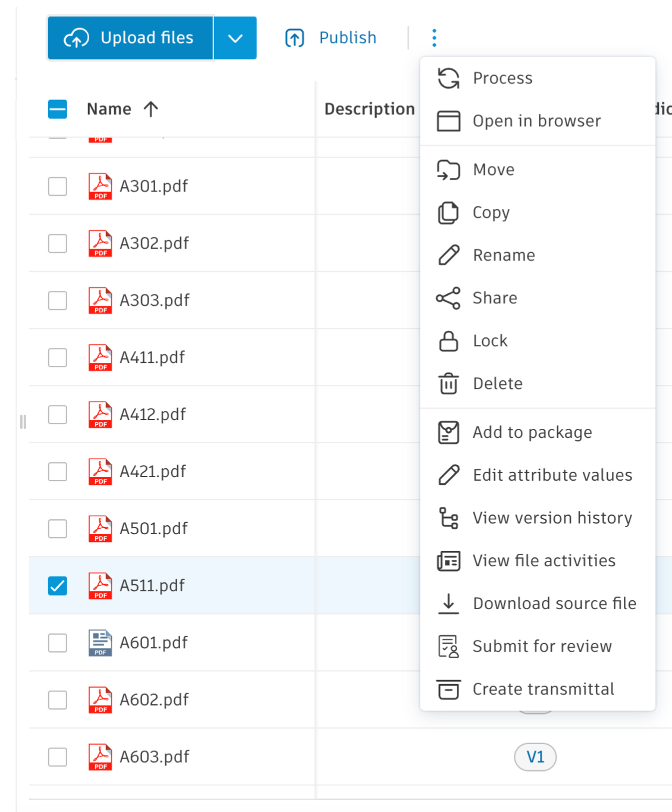Viewport: 672px width, 812px height.
Task: Check the checkbox next to A301.pdf
Action: [57, 186]
